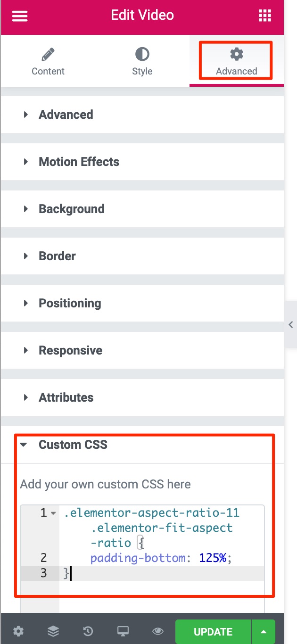Open save options arrow beside Update
The image size is (297, 644).
coord(264,632)
